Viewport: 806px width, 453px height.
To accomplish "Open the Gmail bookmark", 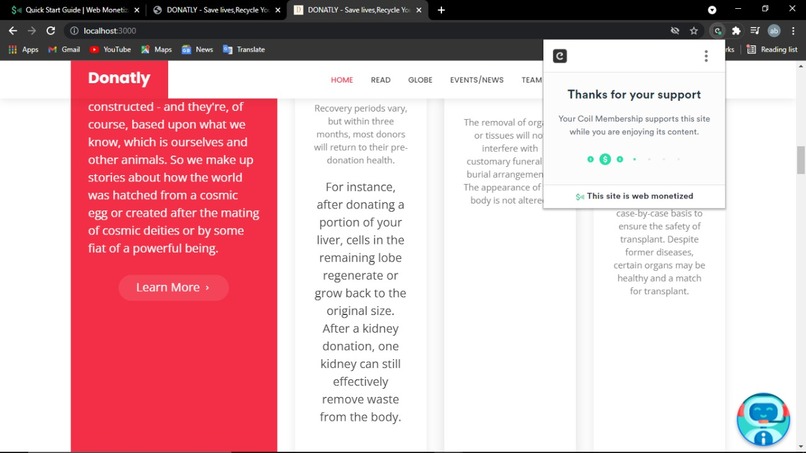I will point(64,49).
